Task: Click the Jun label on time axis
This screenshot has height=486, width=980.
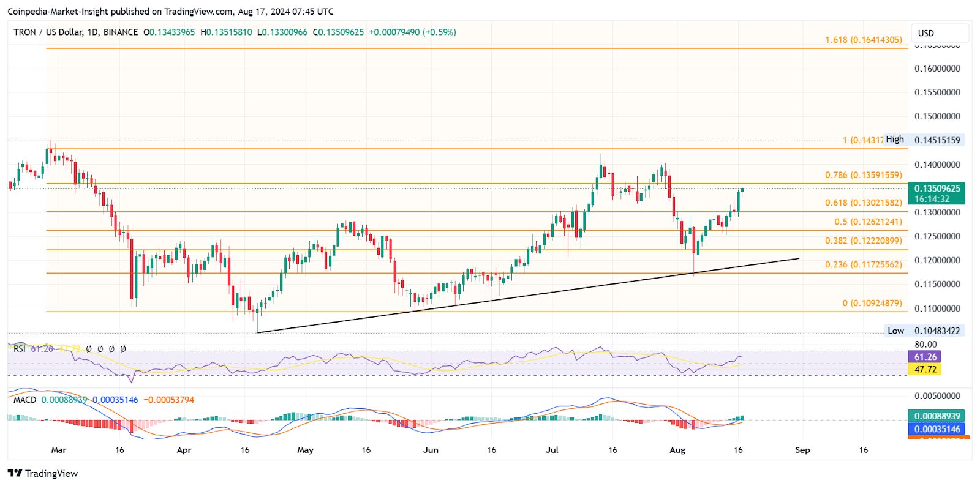Action: [x=431, y=450]
